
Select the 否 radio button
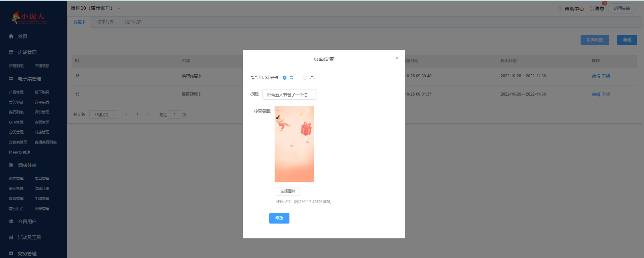tap(305, 78)
